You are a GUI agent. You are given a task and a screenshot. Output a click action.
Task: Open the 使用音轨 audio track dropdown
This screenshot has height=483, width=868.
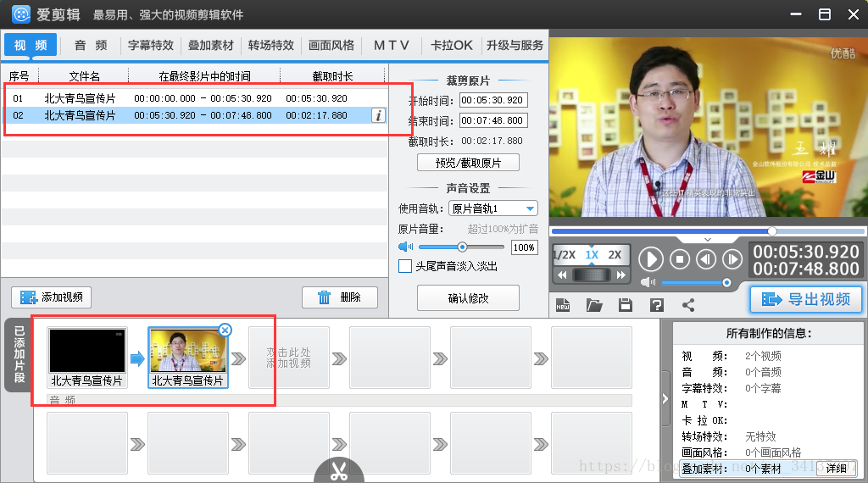coord(493,208)
